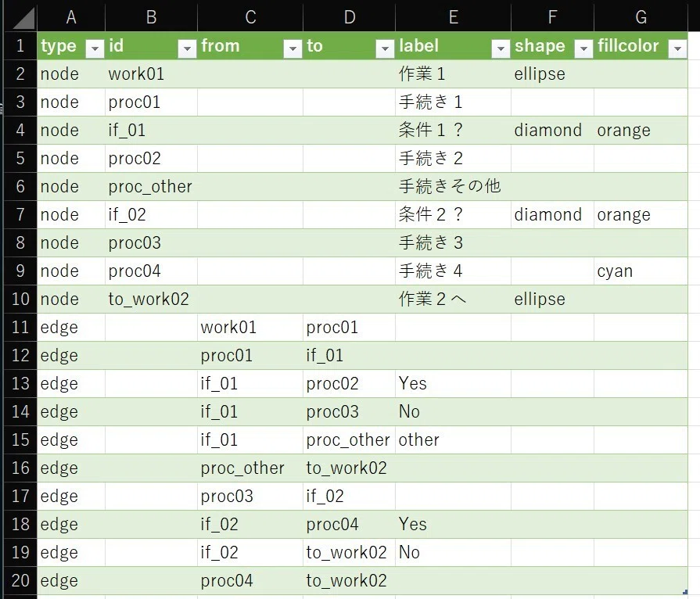
Task: Open the id column filter dropdown
Action: [x=187, y=48]
